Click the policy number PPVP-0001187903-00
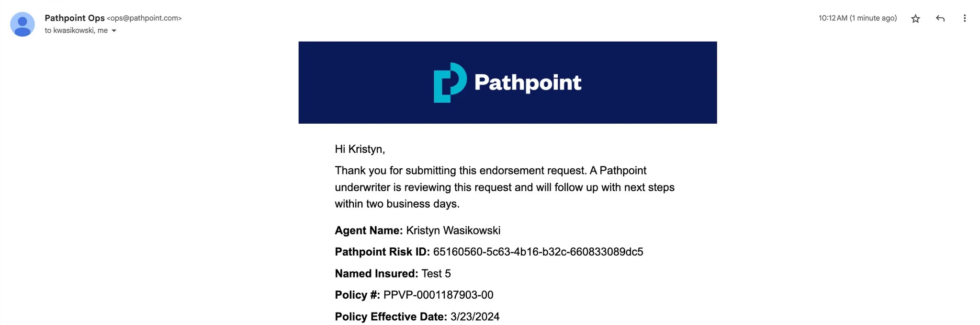 tap(438, 295)
